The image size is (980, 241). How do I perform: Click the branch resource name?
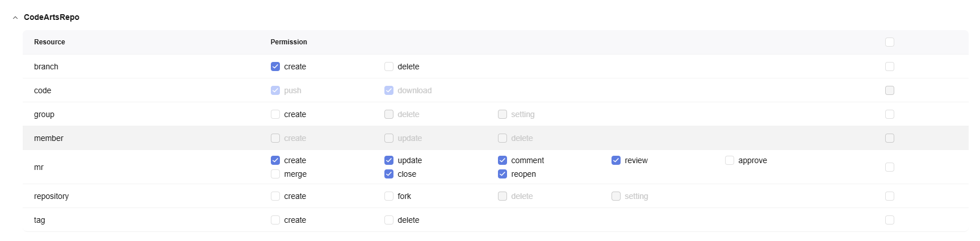(x=46, y=67)
